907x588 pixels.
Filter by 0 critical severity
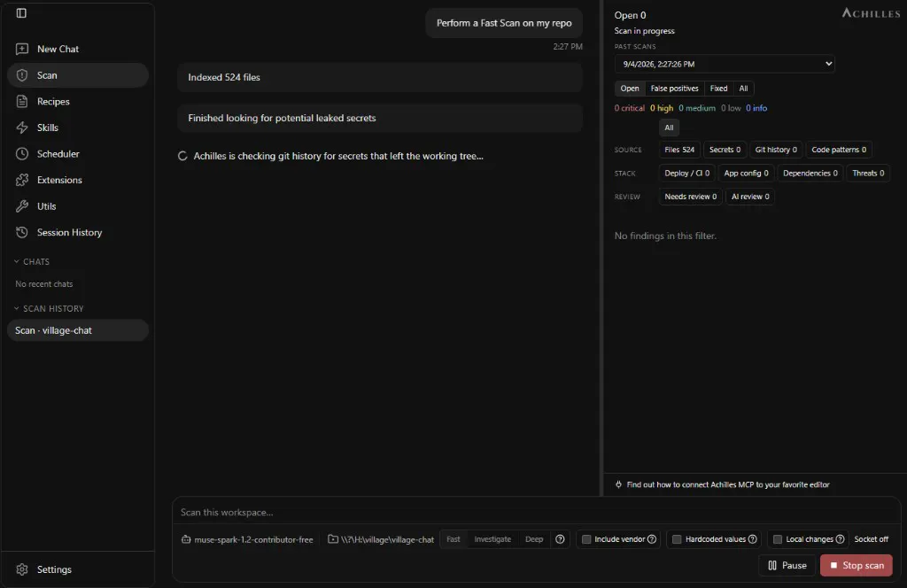click(x=630, y=108)
